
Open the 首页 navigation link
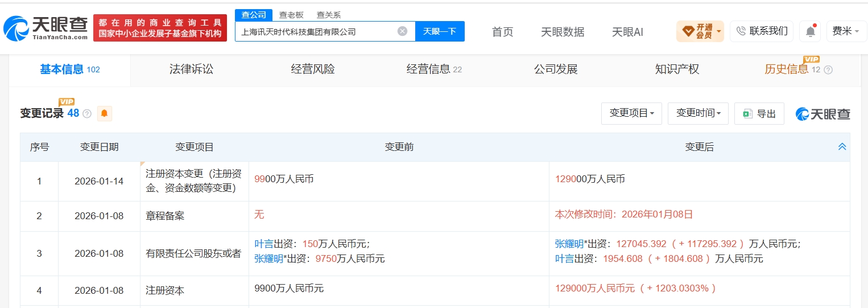(x=502, y=32)
